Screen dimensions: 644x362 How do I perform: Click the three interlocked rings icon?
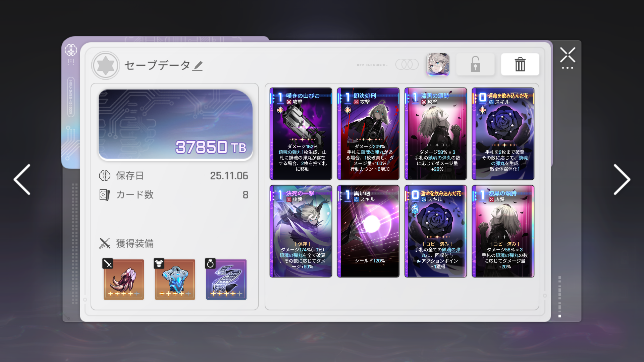click(x=407, y=64)
